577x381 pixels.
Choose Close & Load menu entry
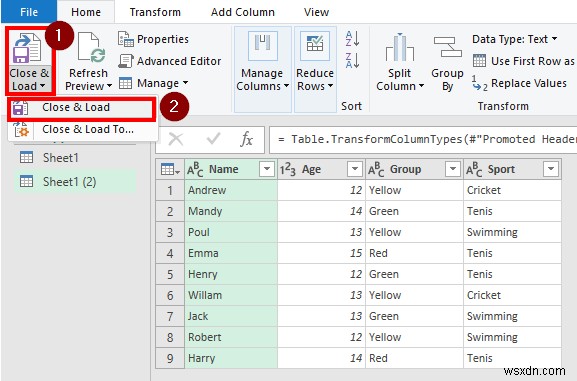click(81, 108)
